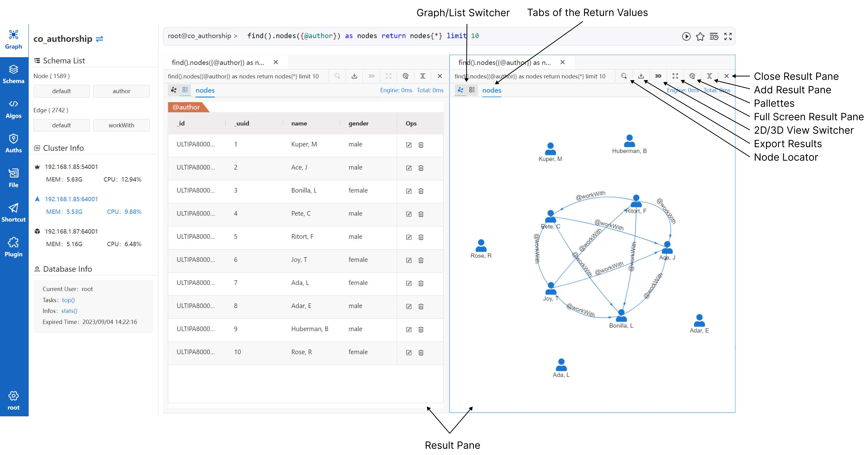Close the left query tab
Screen dimensions: 868x455
click(x=276, y=62)
